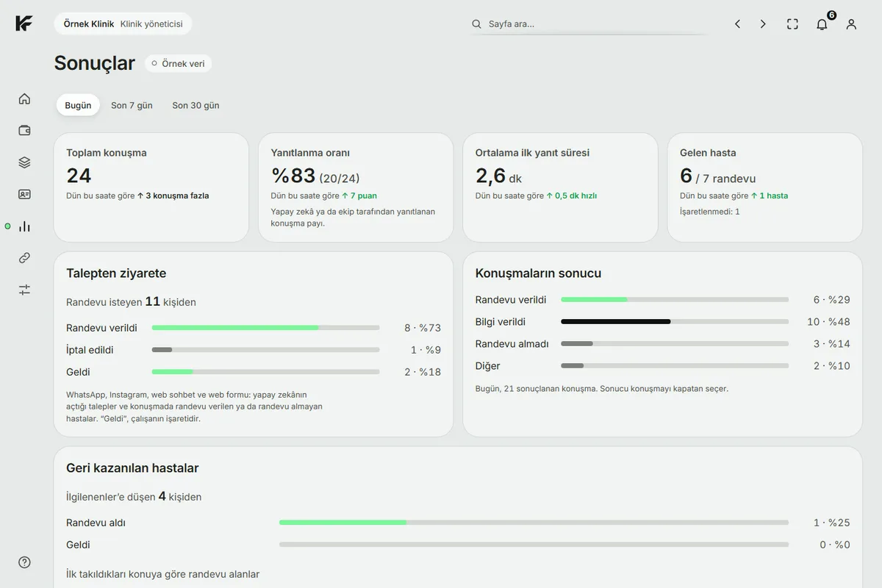The image size is (882, 588).
Task: Click the 2,6 dk value
Action: point(498,176)
